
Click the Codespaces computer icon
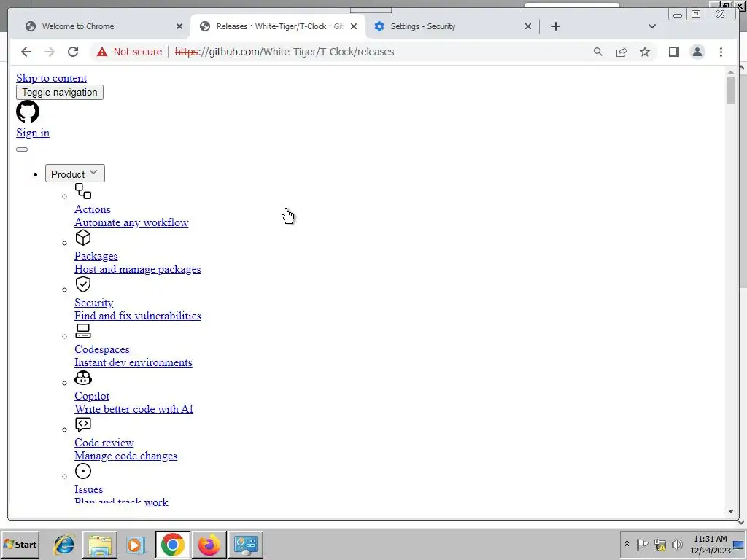(x=83, y=331)
